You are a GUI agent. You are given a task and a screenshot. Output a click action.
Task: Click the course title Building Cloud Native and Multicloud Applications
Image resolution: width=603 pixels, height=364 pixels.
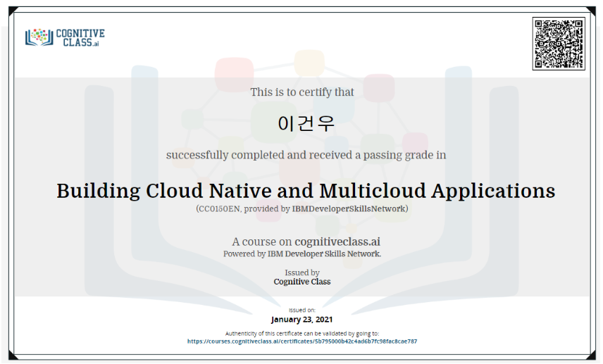click(x=306, y=191)
